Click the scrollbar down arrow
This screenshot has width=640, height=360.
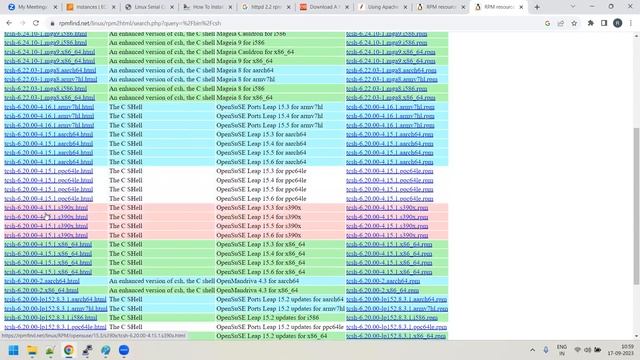pyautogui.click(x=636, y=336)
